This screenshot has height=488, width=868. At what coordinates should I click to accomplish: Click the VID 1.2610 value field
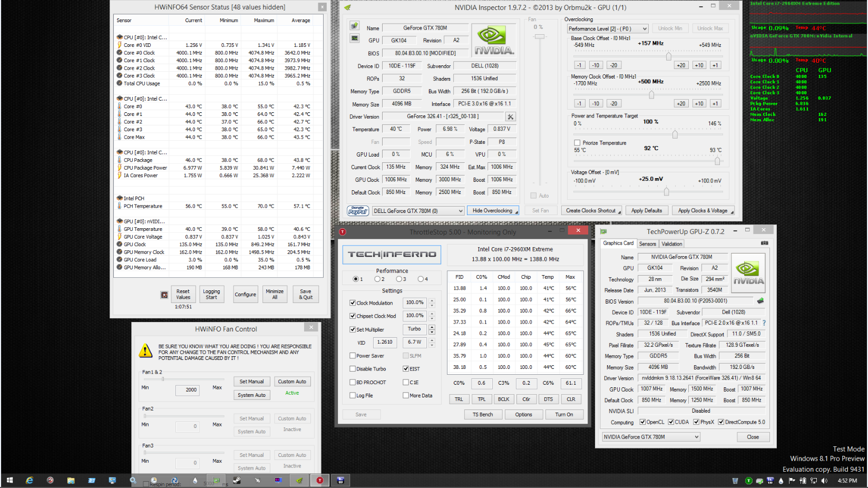tap(385, 342)
